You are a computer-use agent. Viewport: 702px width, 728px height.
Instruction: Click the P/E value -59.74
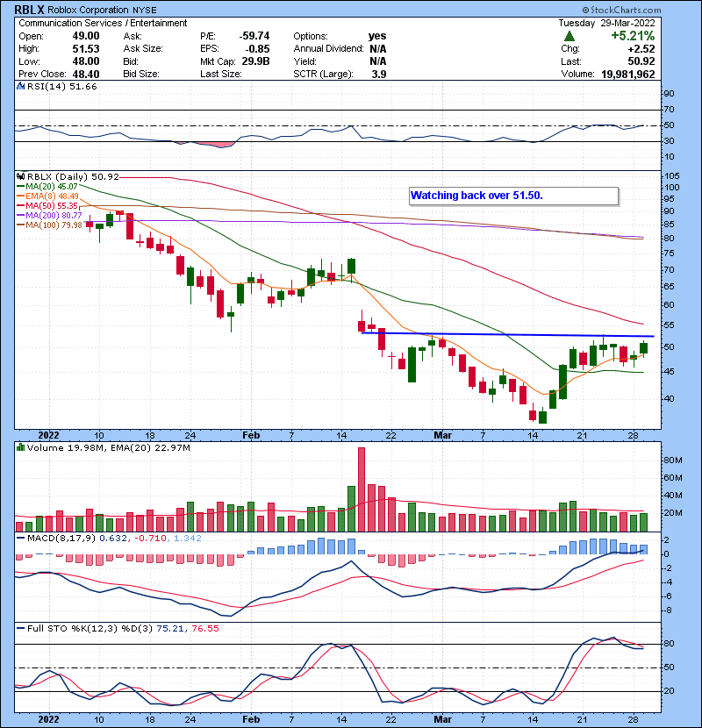point(254,36)
